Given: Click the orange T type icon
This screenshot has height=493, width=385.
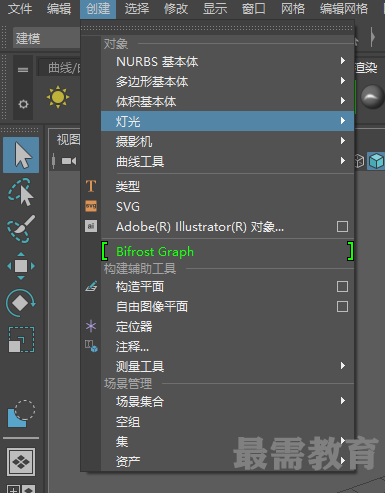Looking at the screenshot, I should [x=91, y=186].
